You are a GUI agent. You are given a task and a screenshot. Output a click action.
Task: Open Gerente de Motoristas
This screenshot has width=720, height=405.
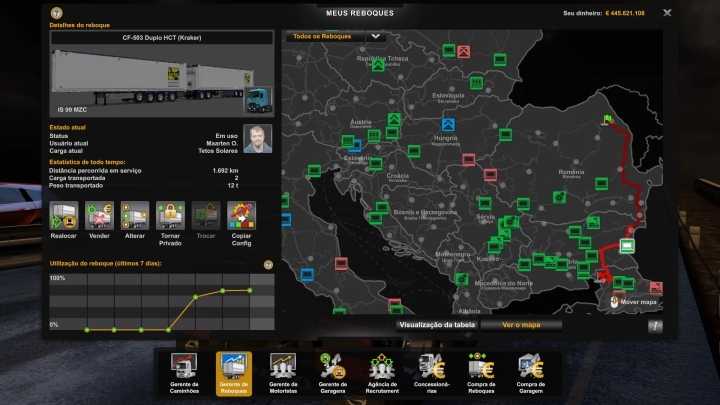283,373
